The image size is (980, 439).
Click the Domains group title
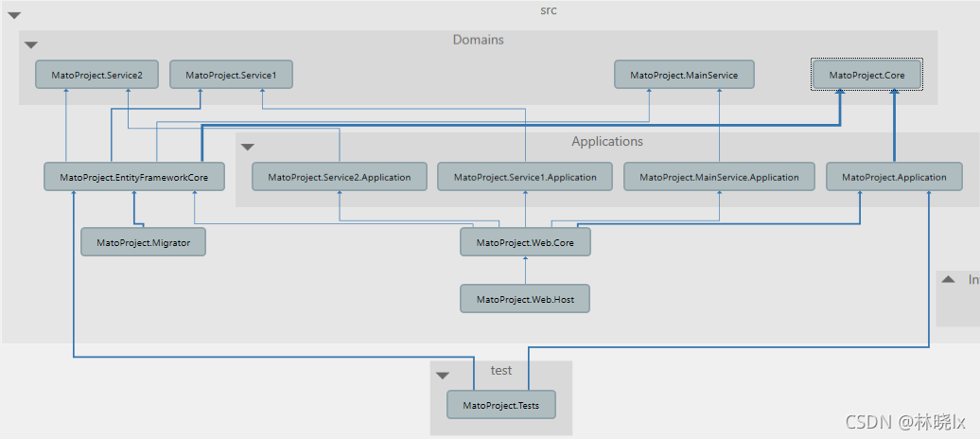478,40
